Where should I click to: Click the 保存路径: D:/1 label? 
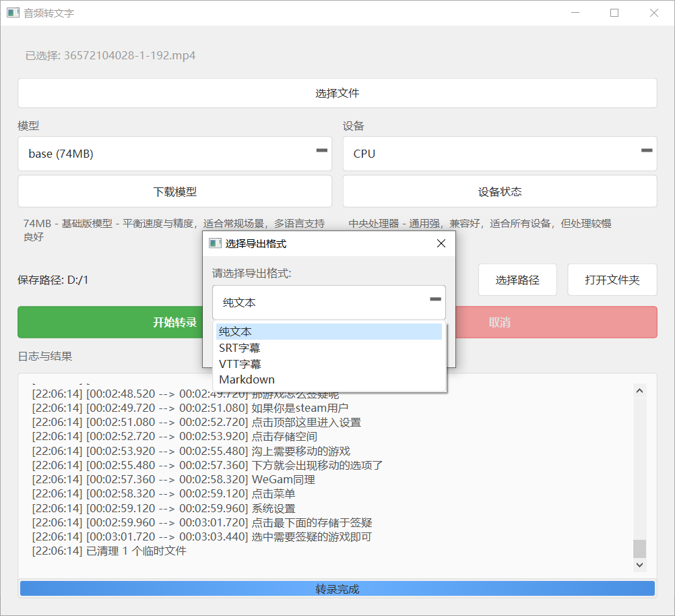(53, 280)
